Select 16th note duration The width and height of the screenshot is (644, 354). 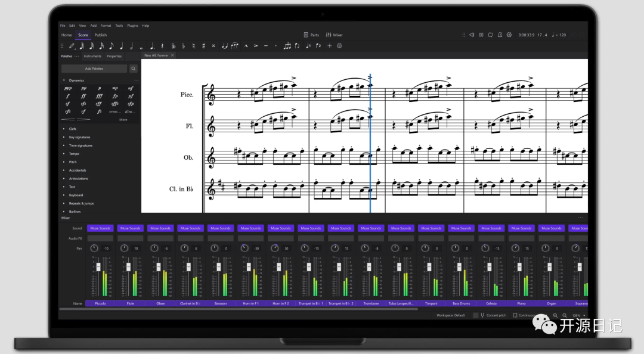tap(101, 46)
